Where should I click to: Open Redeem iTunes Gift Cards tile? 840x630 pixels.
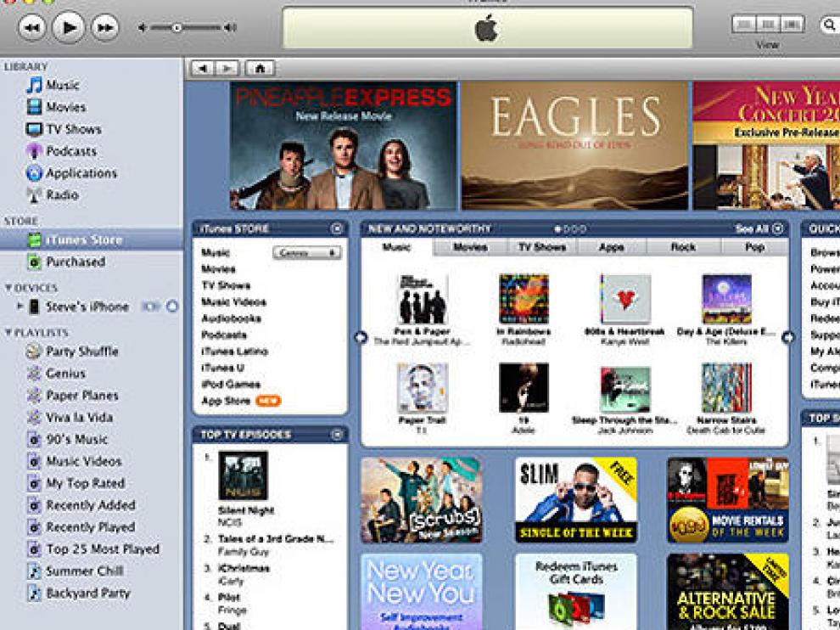tap(576, 592)
